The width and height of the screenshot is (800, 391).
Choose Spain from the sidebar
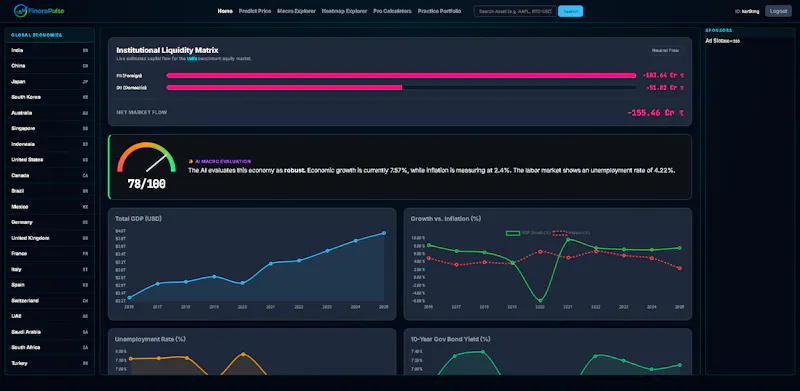tap(49, 285)
